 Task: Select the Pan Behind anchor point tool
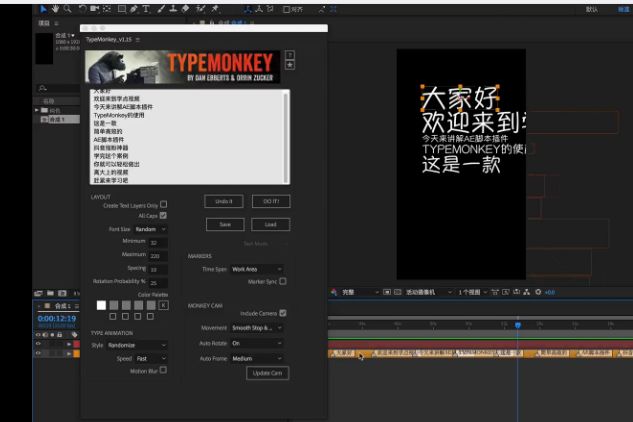point(107,8)
